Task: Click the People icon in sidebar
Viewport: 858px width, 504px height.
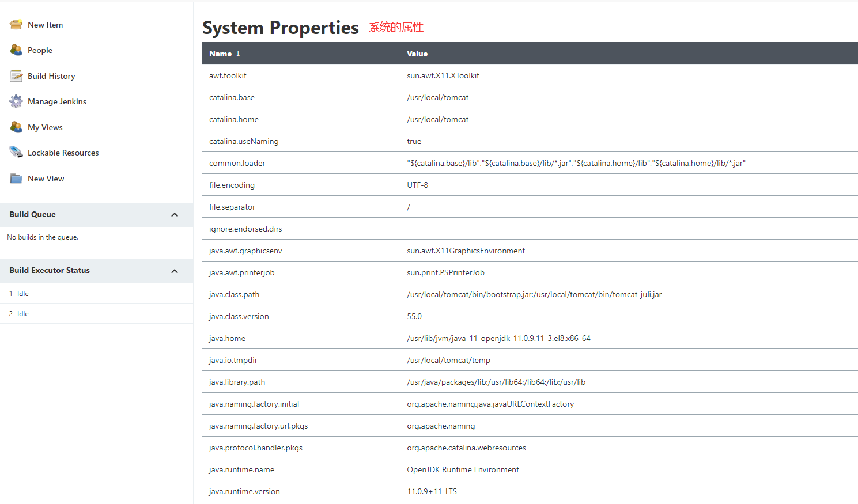Action: 16,50
